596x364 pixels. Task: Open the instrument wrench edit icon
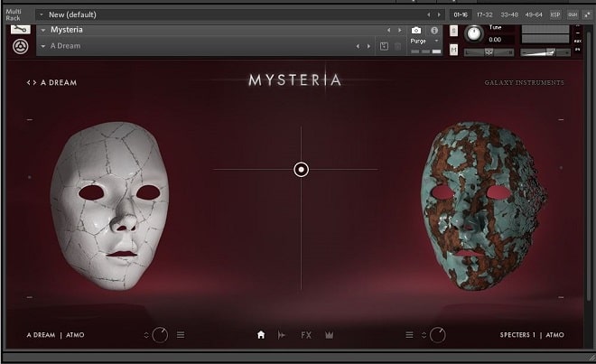tap(20, 29)
